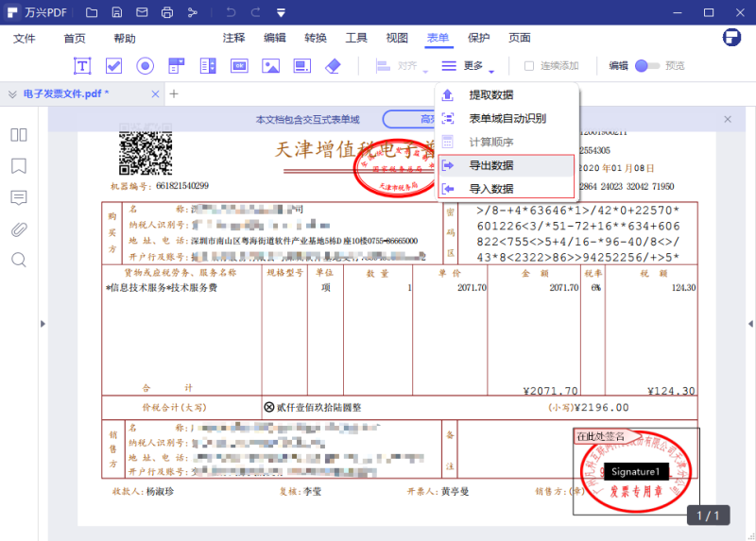Open the comments panel
The width and height of the screenshot is (756, 541).
click(x=19, y=197)
